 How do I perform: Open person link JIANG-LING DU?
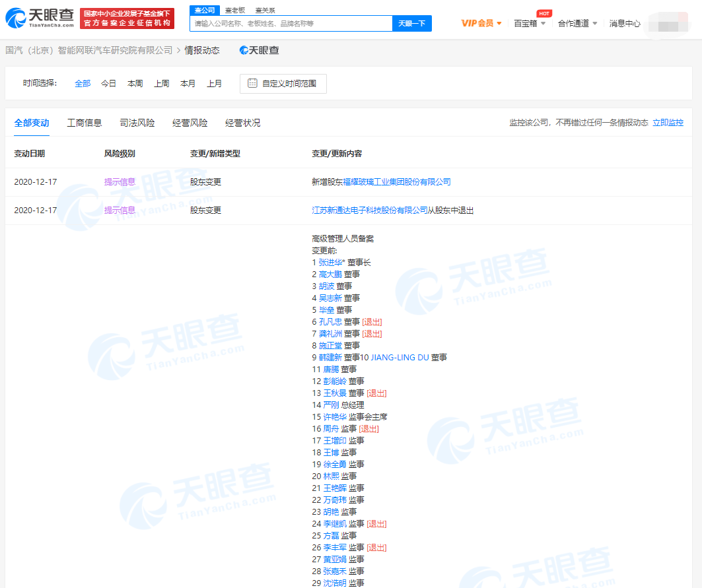click(400, 357)
